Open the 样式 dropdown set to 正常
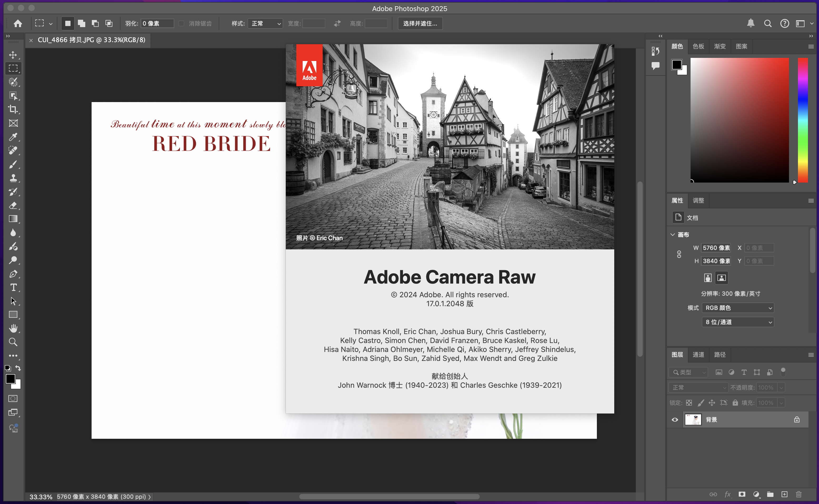 coord(266,23)
